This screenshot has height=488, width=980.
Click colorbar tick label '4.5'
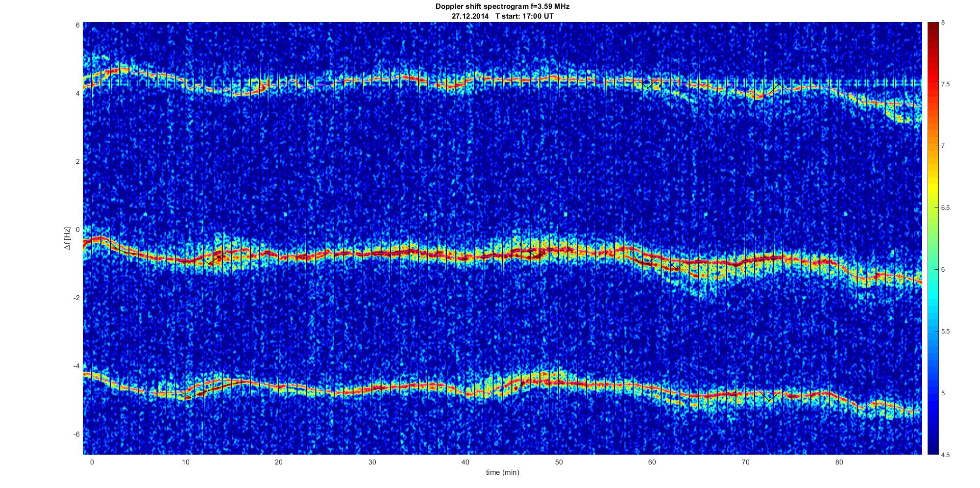[x=945, y=455]
